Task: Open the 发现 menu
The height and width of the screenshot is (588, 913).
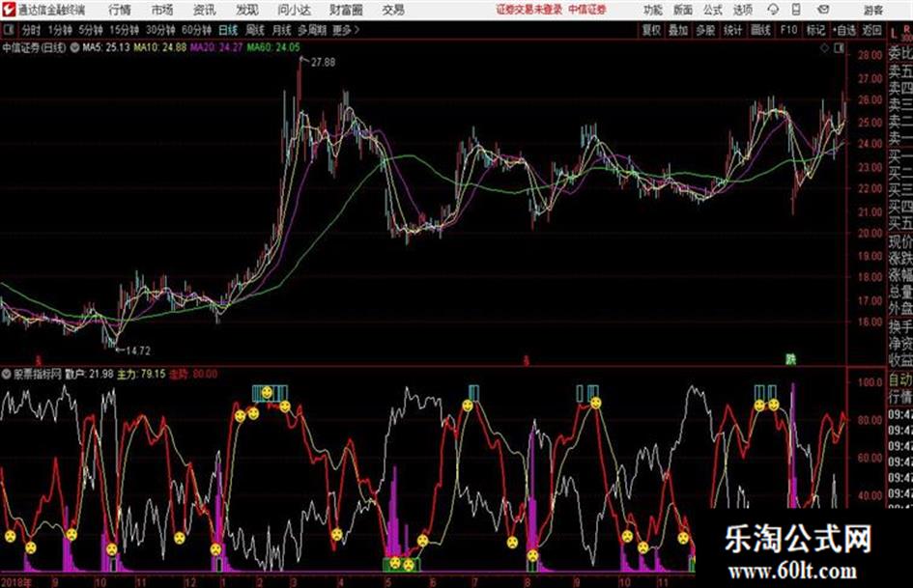Action: pyautogui.click(x=247, y=10)
